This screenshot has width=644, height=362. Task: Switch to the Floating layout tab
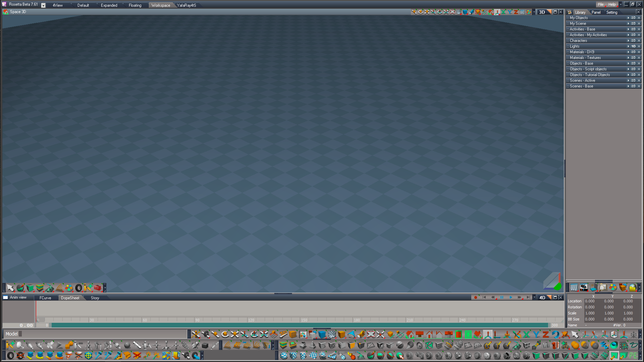point(135,5)
